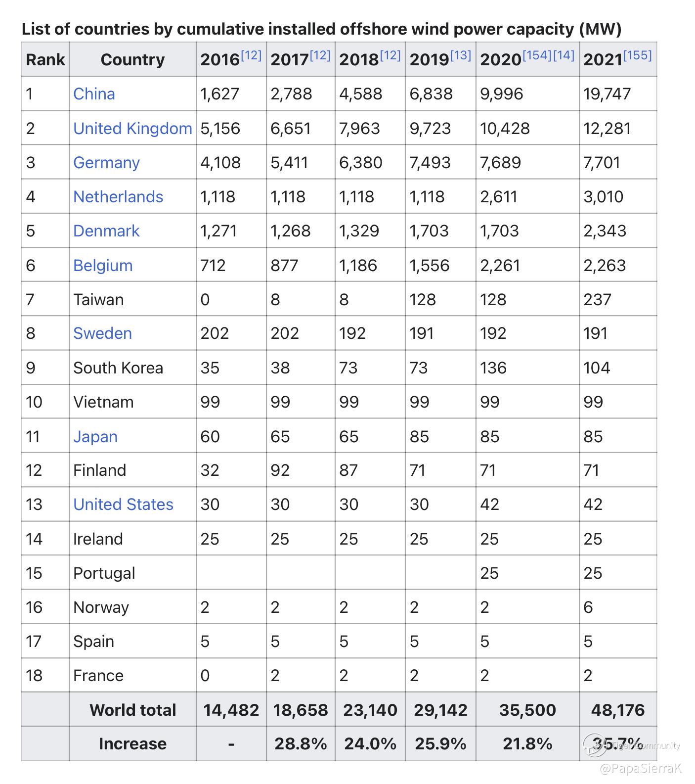Select the 5,156 cell in the 2016 column

[220, 129]
